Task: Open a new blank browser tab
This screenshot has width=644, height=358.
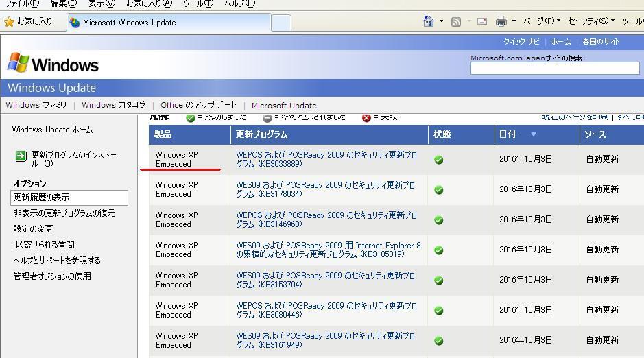Action: [x=281, y=23]
